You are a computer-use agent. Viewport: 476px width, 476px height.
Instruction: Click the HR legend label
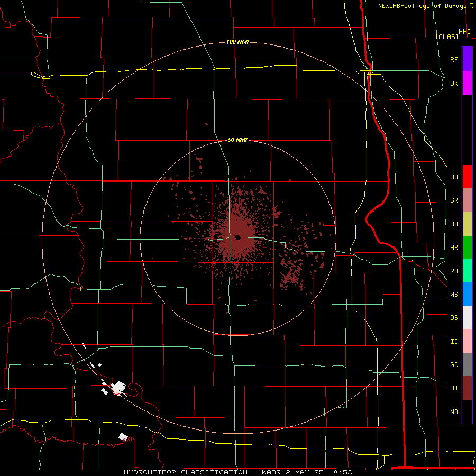(x=454, y=248)
